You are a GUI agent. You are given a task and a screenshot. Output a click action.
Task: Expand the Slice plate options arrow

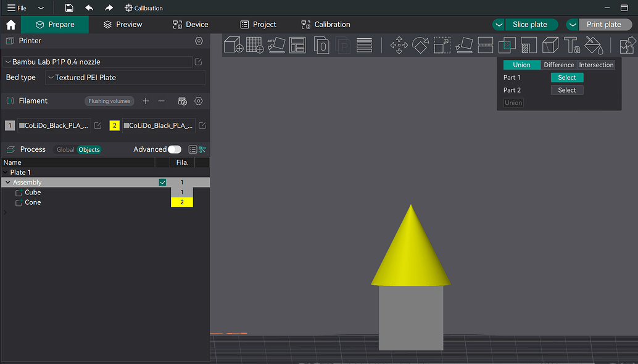499,25
